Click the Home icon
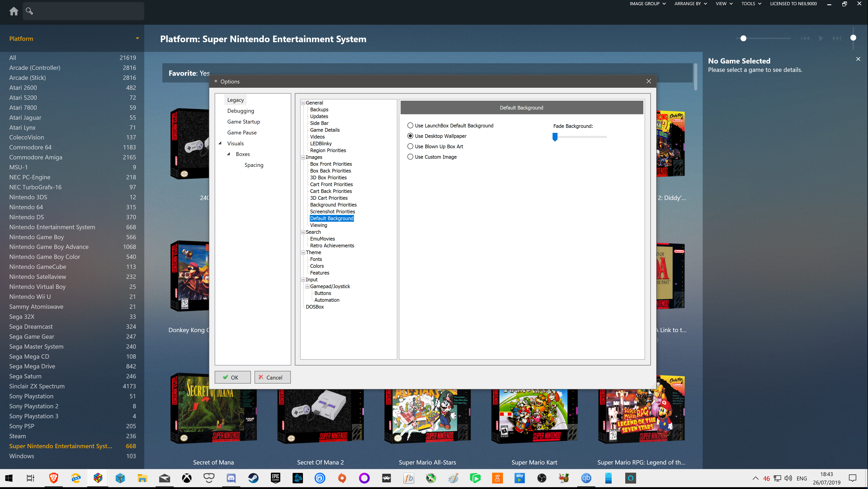The height and width of the screenshot is (489, 868). (14, 11)
